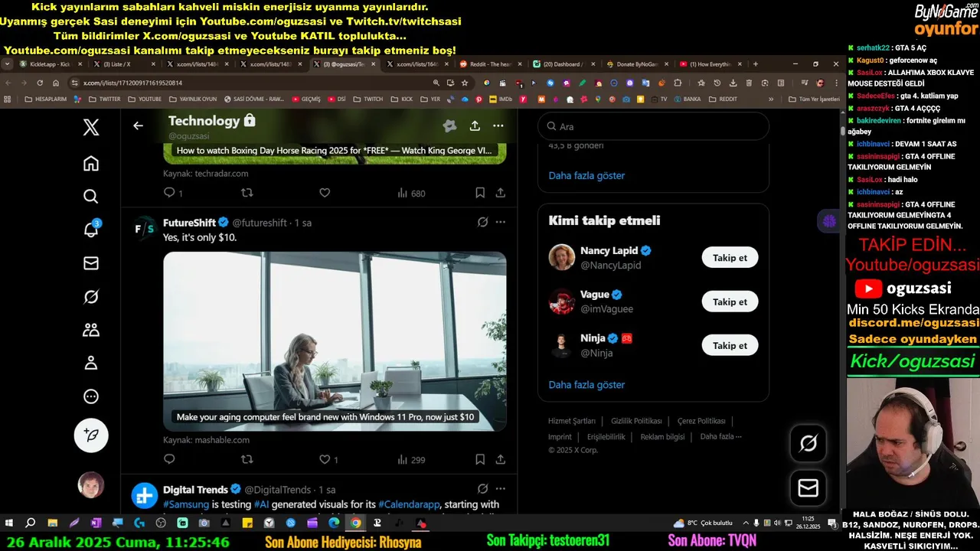Screen dimensions: 980x551
Task: Switch to the Reddit browser tab
Action: pyautogui.click(x=490, y=64)
